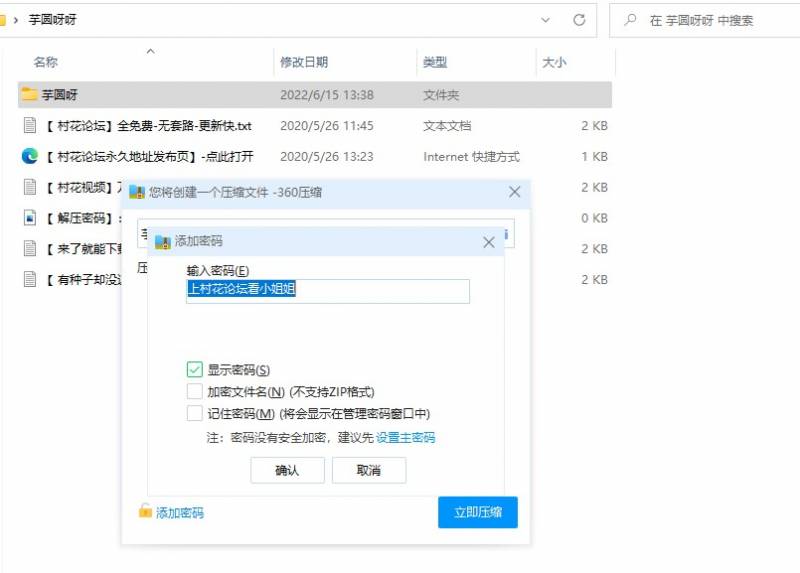This screenshot has height=573, width=800.
Task: Click the 输入密码 text field
Action: 328,290
